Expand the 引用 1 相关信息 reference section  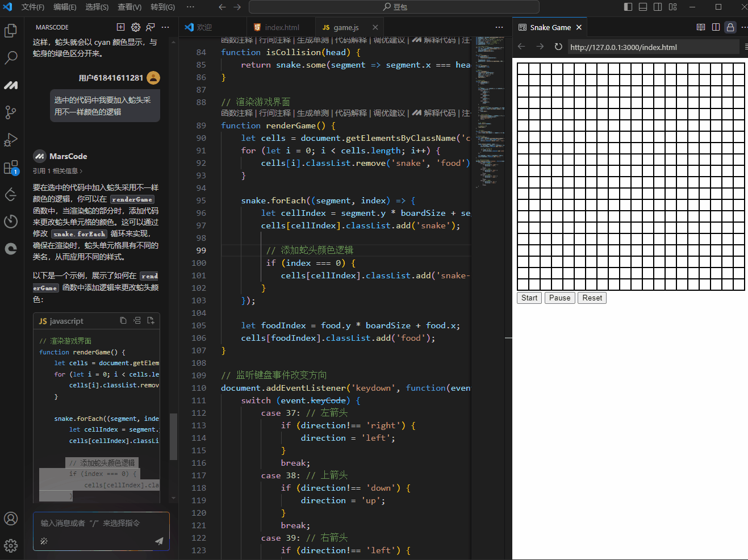pyautogui.click(x=57, y=171)
